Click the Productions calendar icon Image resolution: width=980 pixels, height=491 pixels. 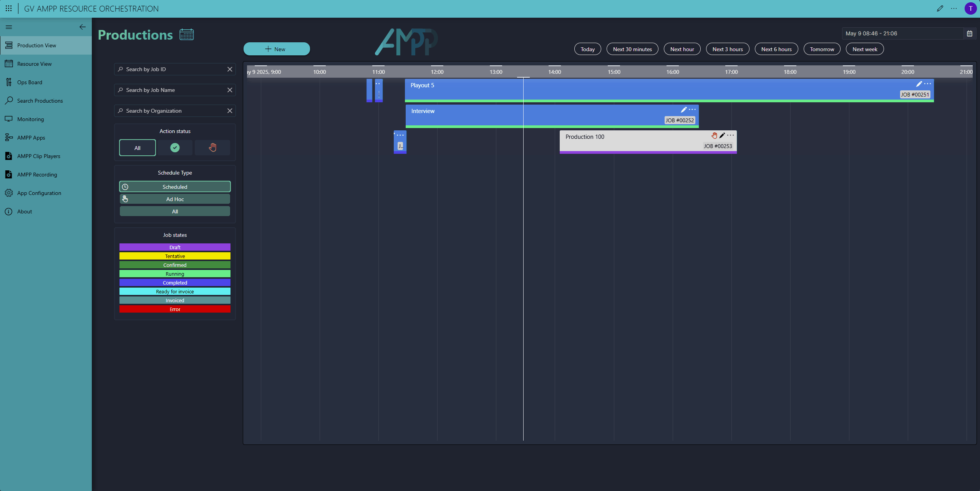(187, 35)
